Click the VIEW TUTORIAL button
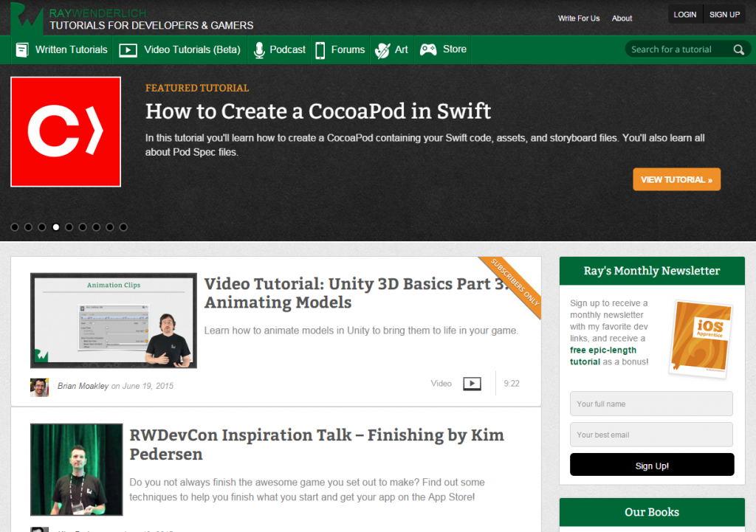 click(x=676, y=179)
